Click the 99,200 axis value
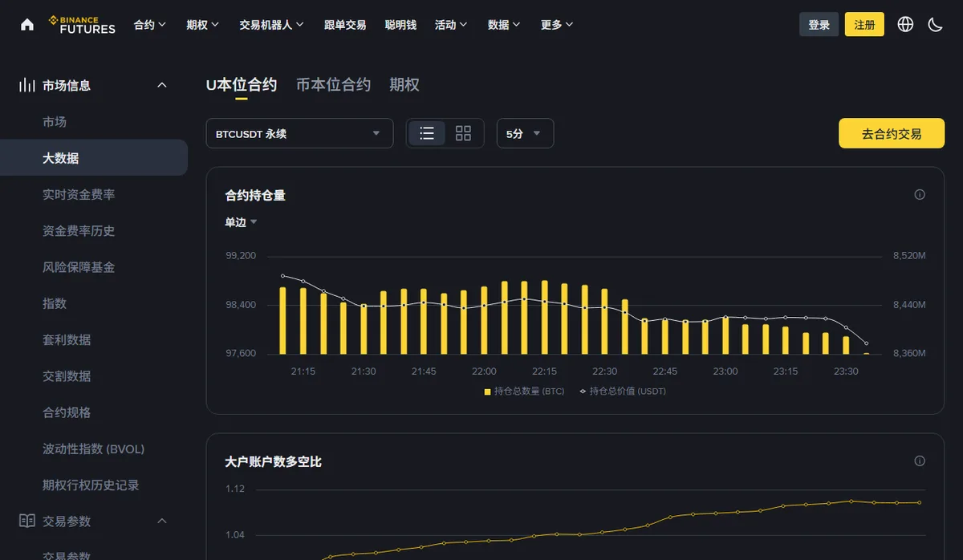Image resolution: width=963 pixels, height=560 pixels. [x=241, y=256]
